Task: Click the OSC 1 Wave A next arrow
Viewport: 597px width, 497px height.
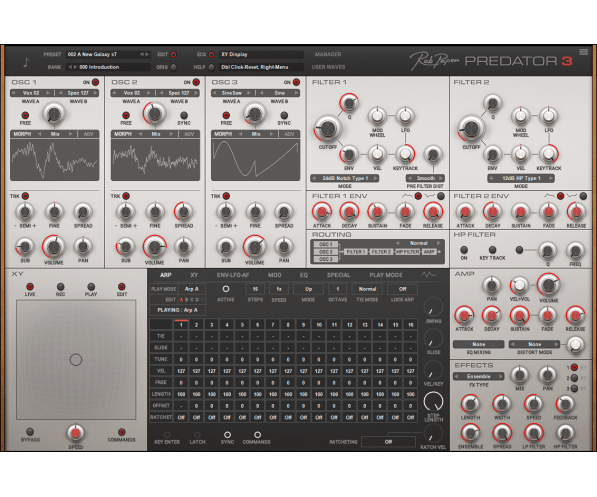Action: (48, 93)
